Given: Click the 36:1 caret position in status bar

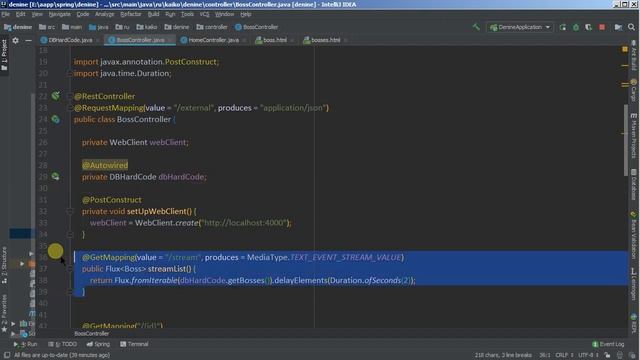Looking at the screenshot, I should pyautogui.click(x=544, y=355).
